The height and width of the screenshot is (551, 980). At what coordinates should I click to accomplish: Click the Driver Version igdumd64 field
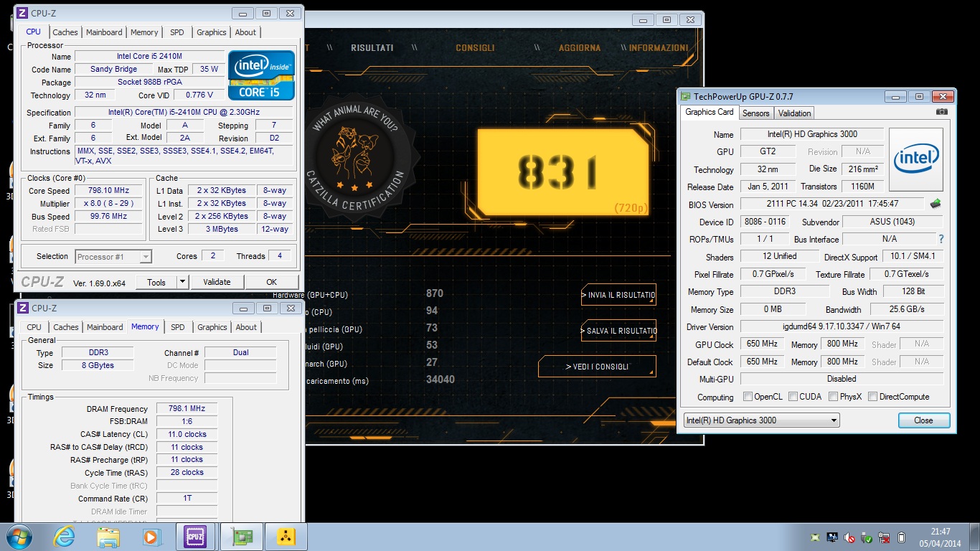[x=842, y=326]
